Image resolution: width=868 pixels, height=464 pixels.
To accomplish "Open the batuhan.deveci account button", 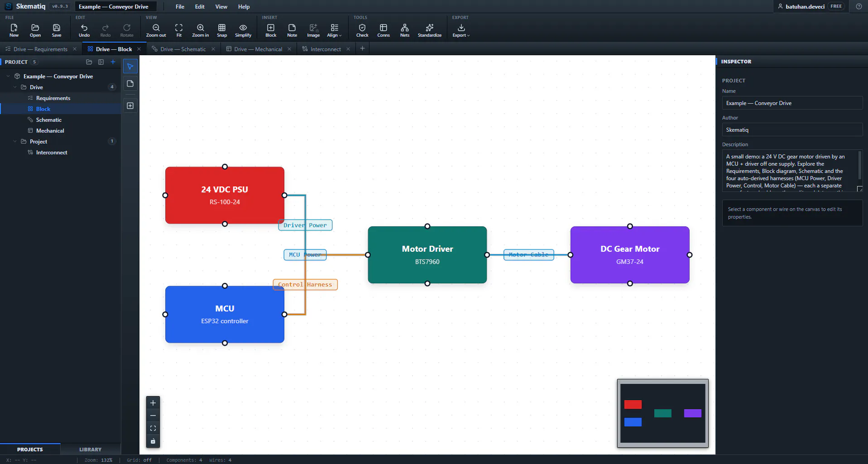I will 811,6.
